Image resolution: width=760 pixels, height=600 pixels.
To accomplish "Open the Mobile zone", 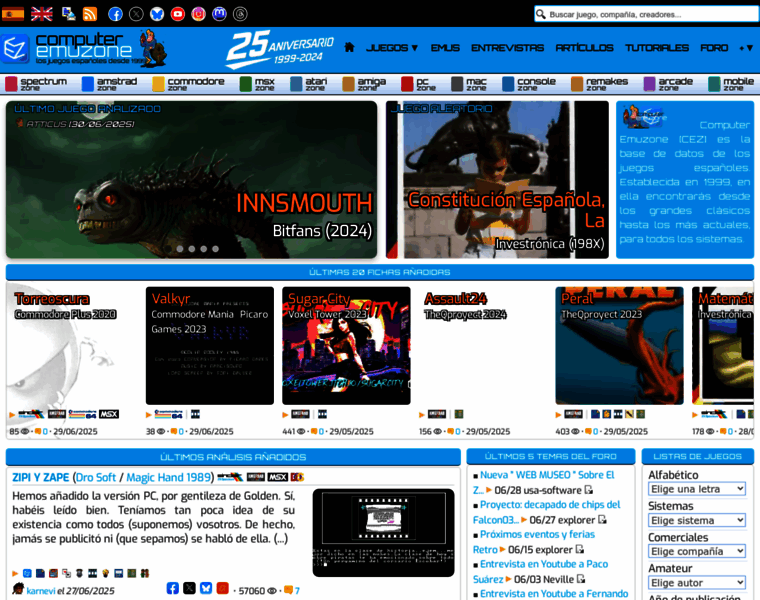I will pyautogui.click(x=731, y=84).
